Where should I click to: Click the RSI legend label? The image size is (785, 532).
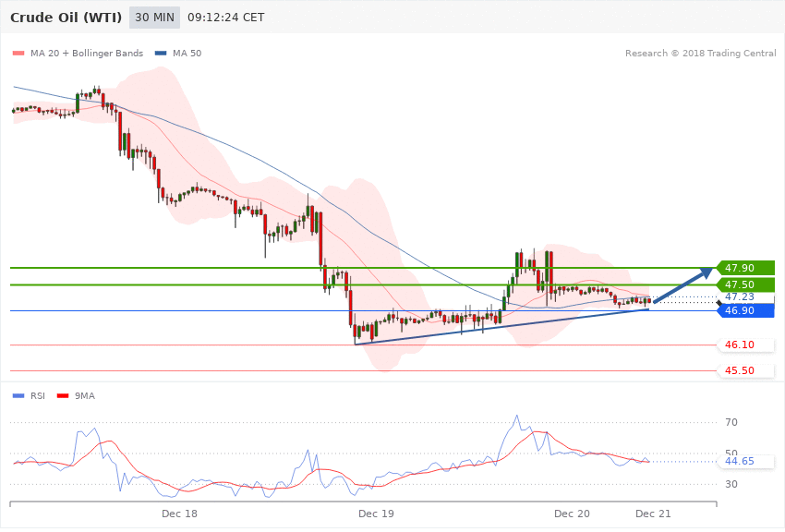[x=38, y=396]
